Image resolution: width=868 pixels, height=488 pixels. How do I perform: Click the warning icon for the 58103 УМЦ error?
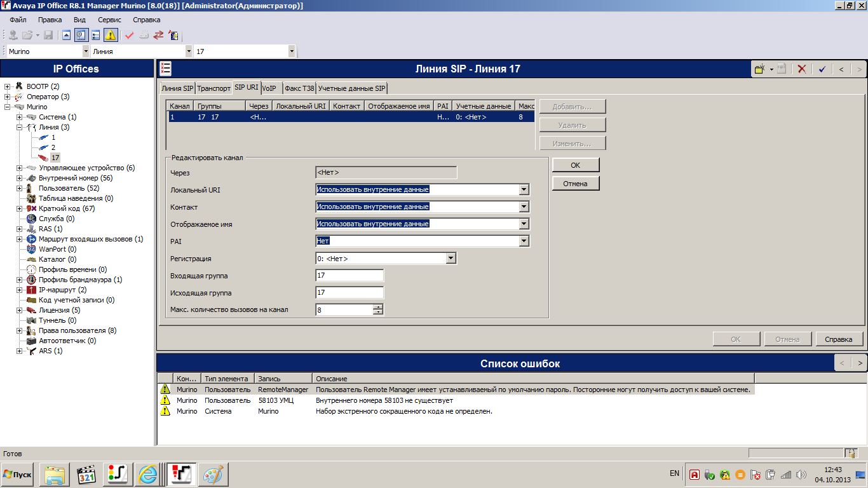(165, 400)
